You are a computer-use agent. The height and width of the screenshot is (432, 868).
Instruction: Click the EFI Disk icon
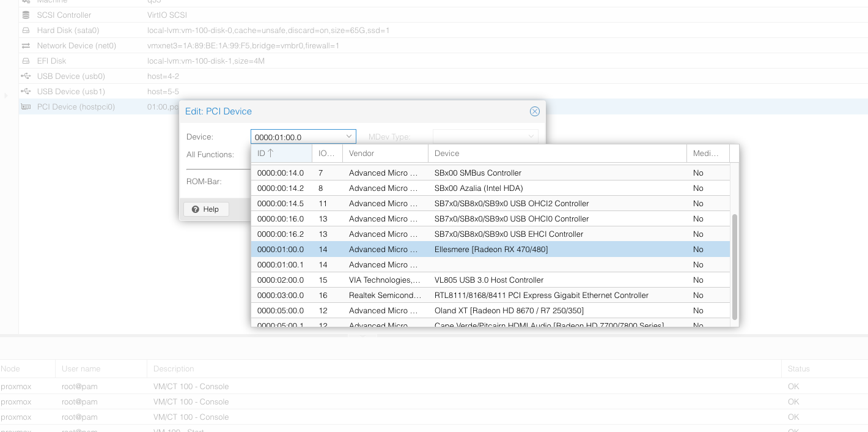pyautogui.click(x=26, y=61)
